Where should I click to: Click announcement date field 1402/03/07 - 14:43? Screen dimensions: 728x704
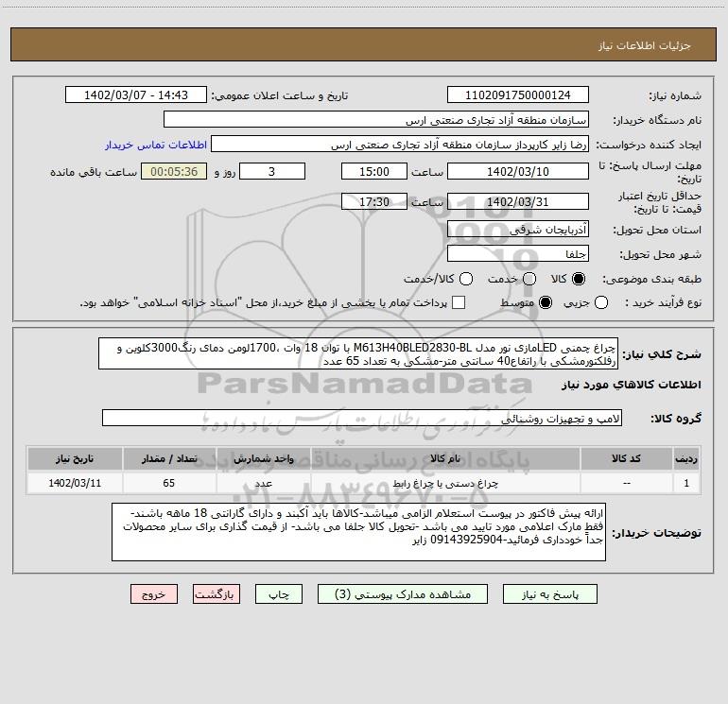[x=136, y=95]
